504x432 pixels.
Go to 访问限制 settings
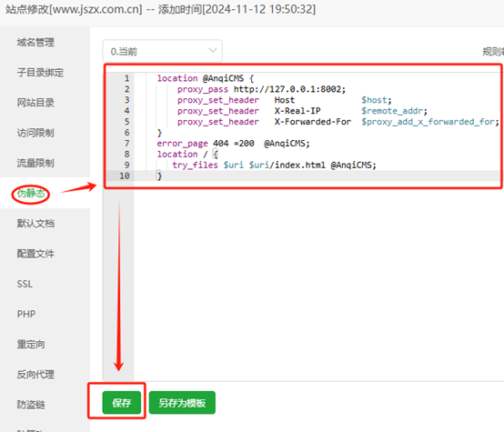click(35, 133)
